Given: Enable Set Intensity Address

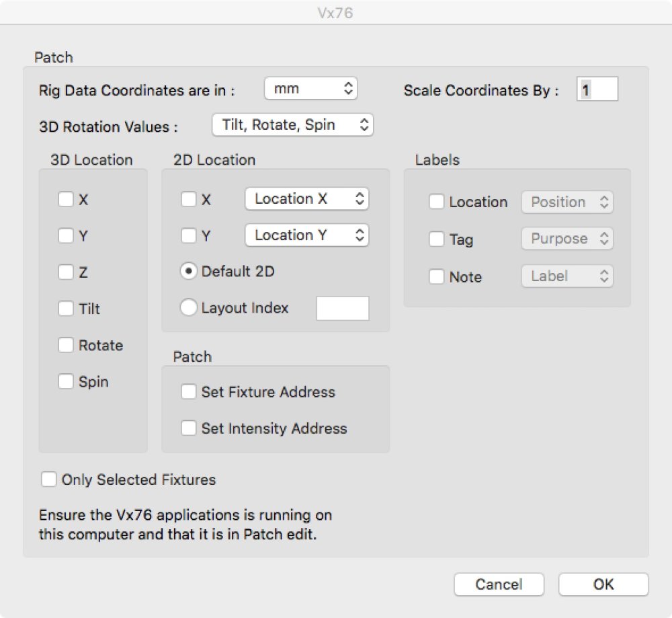Looking at the screenshot, I should tap(189, 428).
